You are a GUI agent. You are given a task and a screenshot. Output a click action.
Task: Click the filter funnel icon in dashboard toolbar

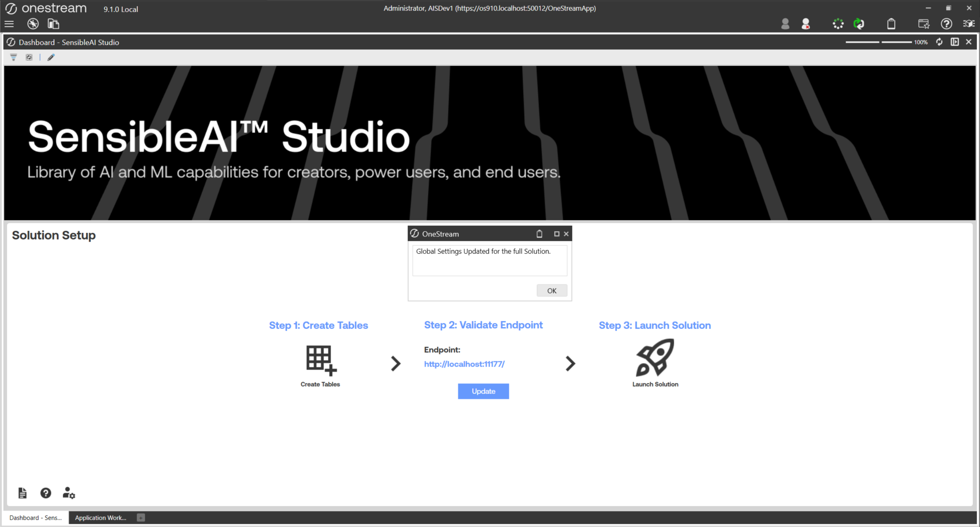[x=14, y=58]
